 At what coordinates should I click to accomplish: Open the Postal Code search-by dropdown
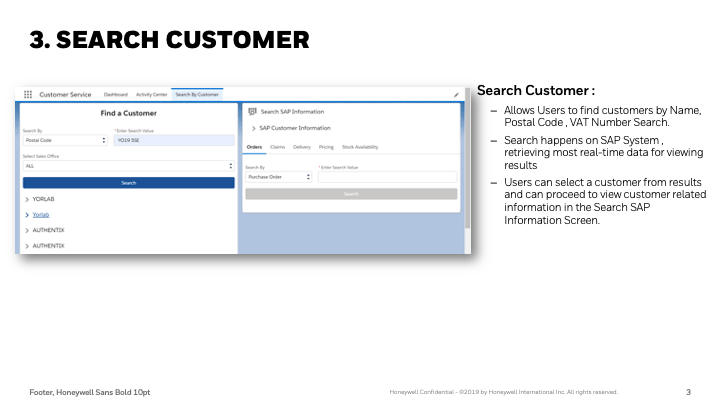tap(64, 141)
